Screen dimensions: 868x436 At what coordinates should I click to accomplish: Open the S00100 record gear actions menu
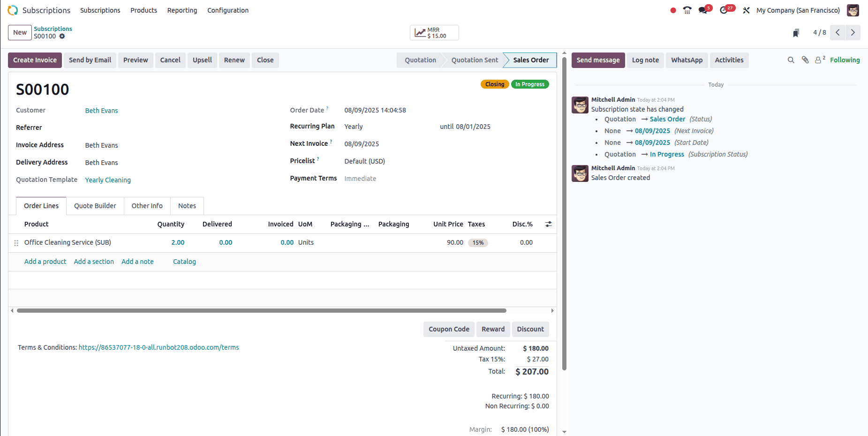[62, 36]
